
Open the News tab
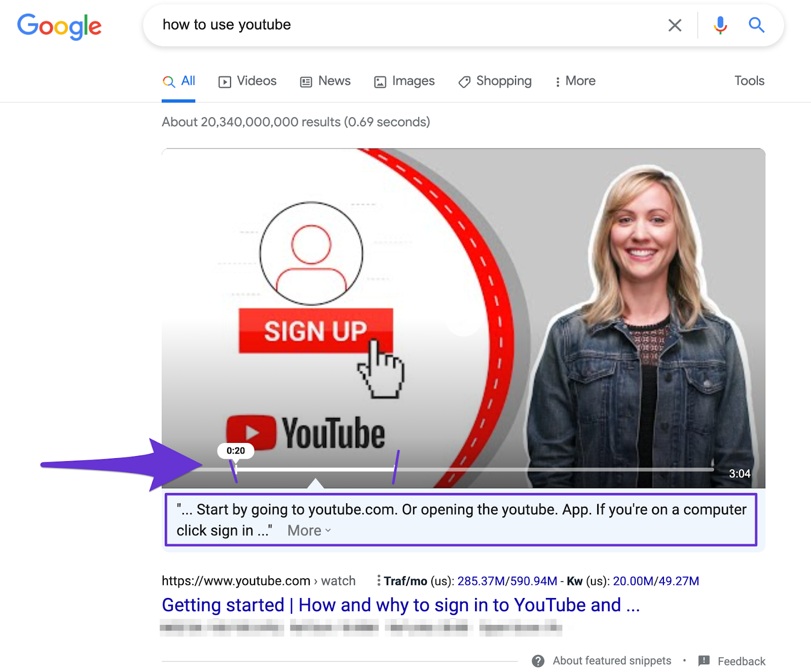(325, 81)
